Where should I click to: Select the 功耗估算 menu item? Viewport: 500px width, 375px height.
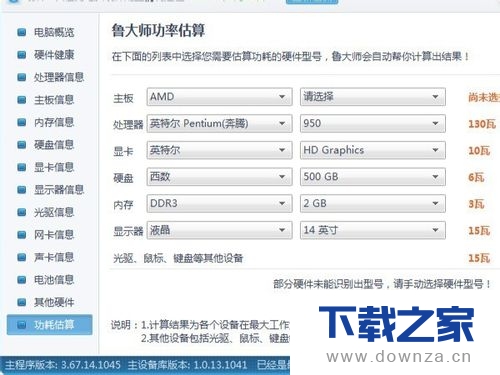(49, 325)
